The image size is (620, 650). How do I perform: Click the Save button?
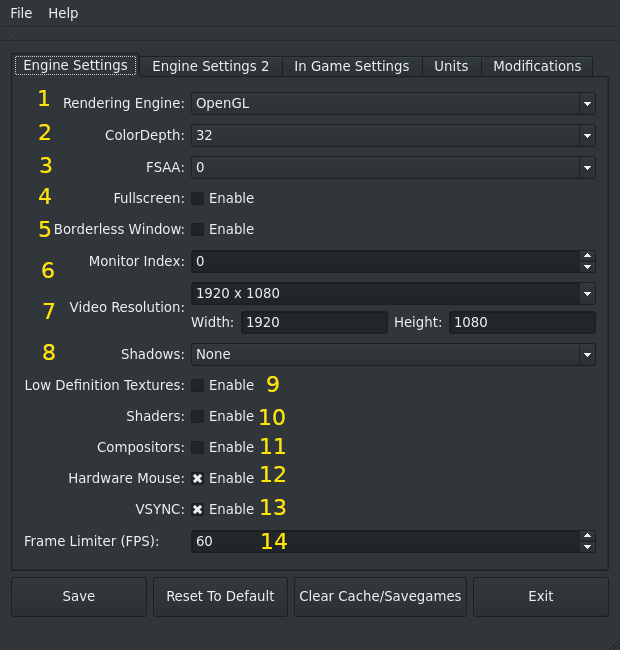click(79, 596)
